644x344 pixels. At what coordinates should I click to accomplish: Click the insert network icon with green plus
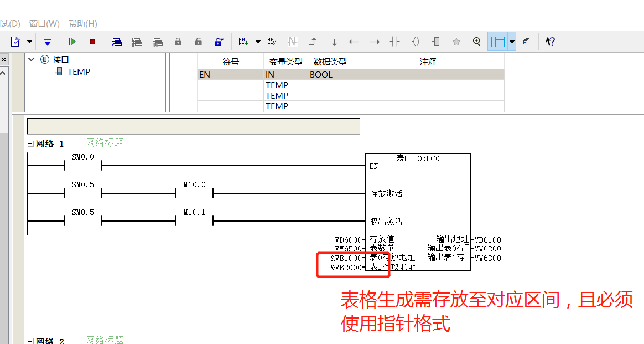click(x=243, y=42)
